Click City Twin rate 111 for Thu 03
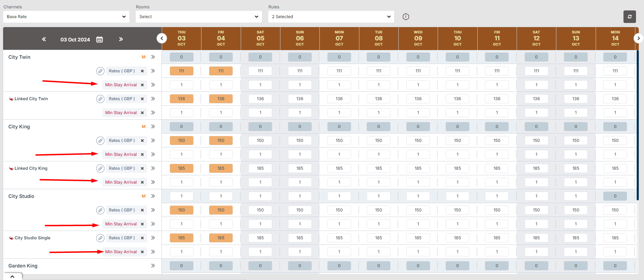The image size is (644, 280). click(x=182, y=71)
